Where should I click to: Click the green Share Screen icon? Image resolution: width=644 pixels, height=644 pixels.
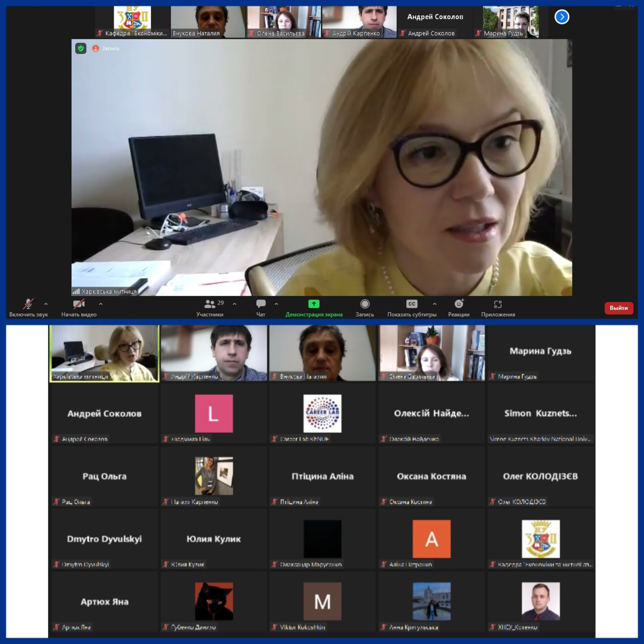coord(314,304)
